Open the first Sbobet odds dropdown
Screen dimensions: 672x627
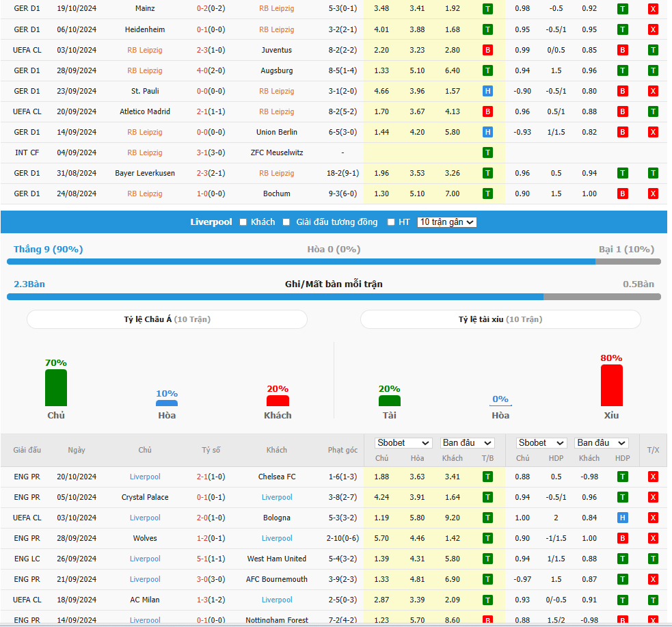403,442
